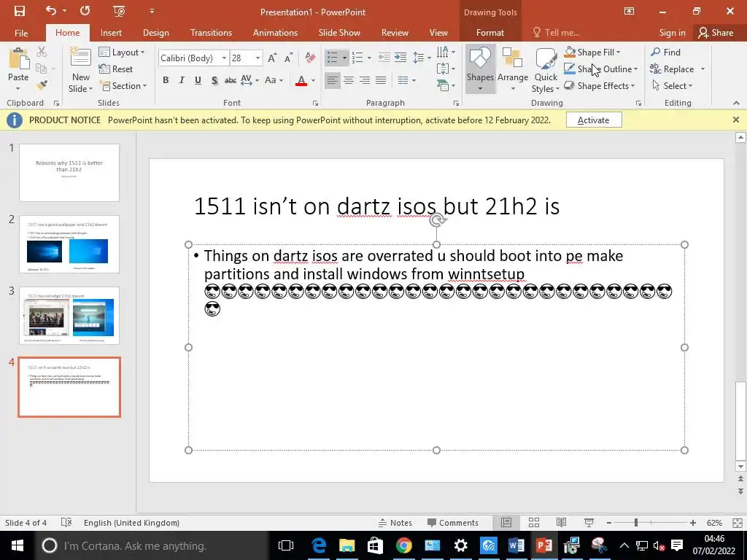The width and height of the screenshot is (747, 560).
Task: Expand the Layout dropdown
Action: click(122, 52)
